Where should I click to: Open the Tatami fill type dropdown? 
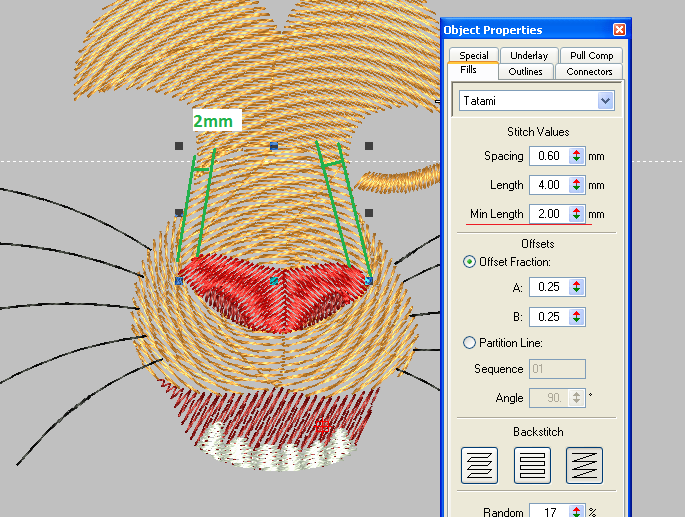click(604, 101)
